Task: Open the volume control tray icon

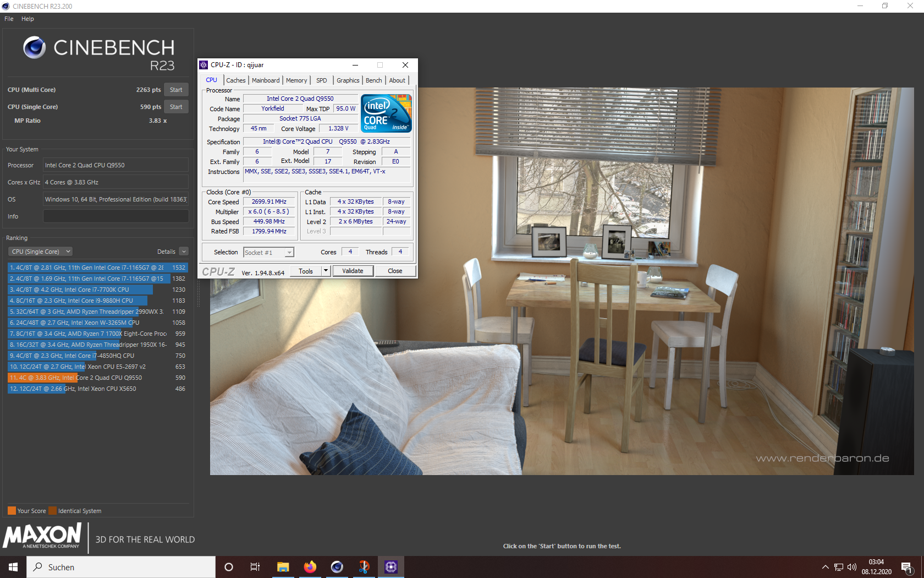Action: (x=852, y=567)
